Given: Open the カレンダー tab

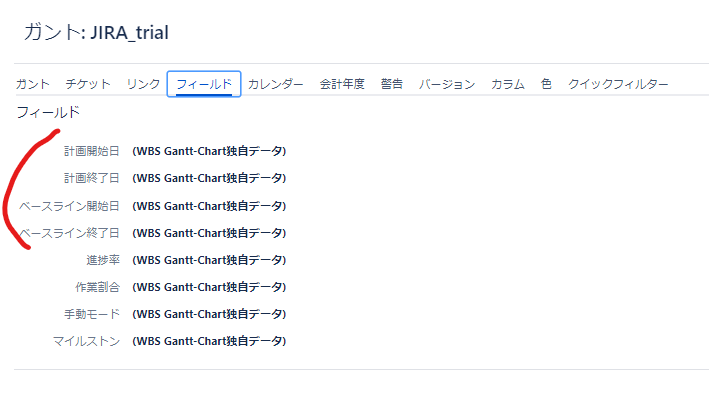Looking at the screenshot, I should pyautogui.click(x=275, y=84).
